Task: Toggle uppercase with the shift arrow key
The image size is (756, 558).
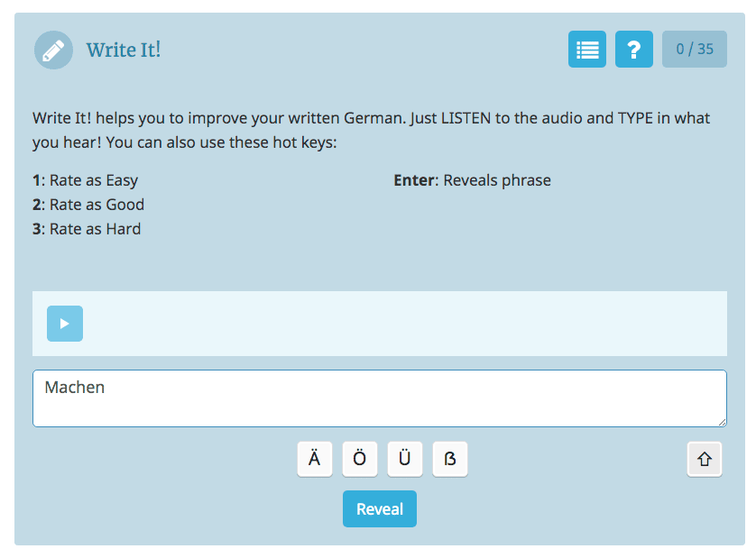Action: (705, 460)
